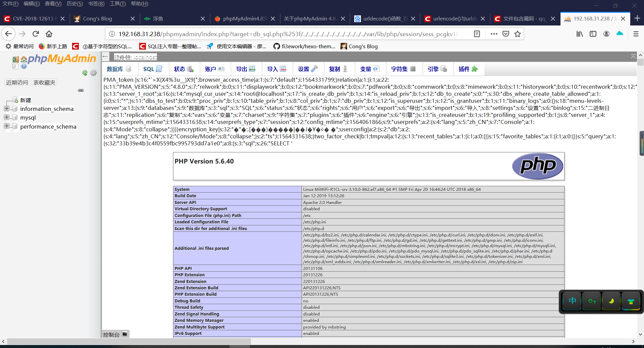Open the phpMyAdmin documentation help icon
This screenshot has height=348, width=644.
pyautogui.click(x=24, y=66)
